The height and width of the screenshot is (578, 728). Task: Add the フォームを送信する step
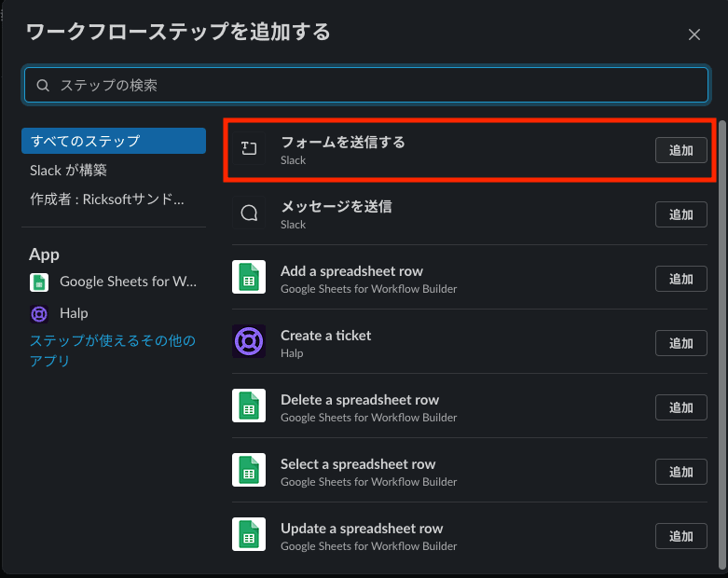[x=681, y=150]
